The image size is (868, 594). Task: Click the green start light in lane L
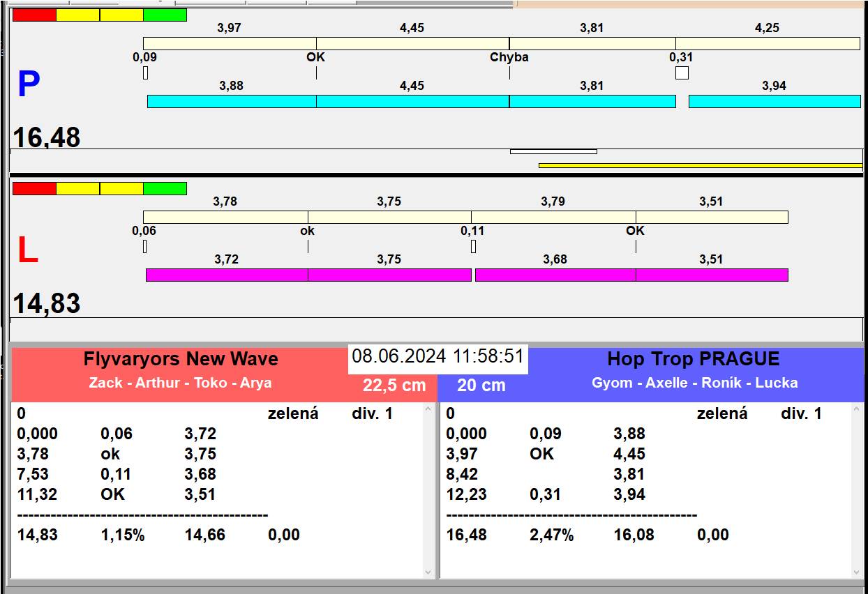point(165,188)
